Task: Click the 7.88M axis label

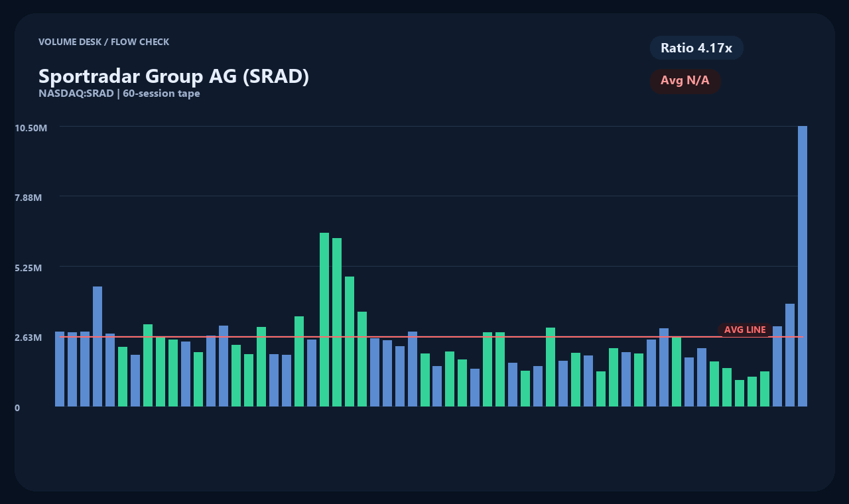Action: [x=29, y=198]
